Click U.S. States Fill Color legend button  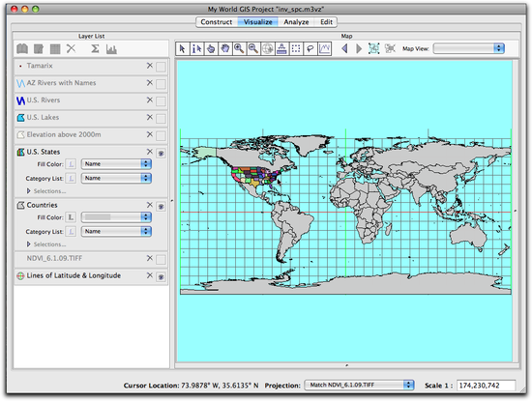coord(71,164)
